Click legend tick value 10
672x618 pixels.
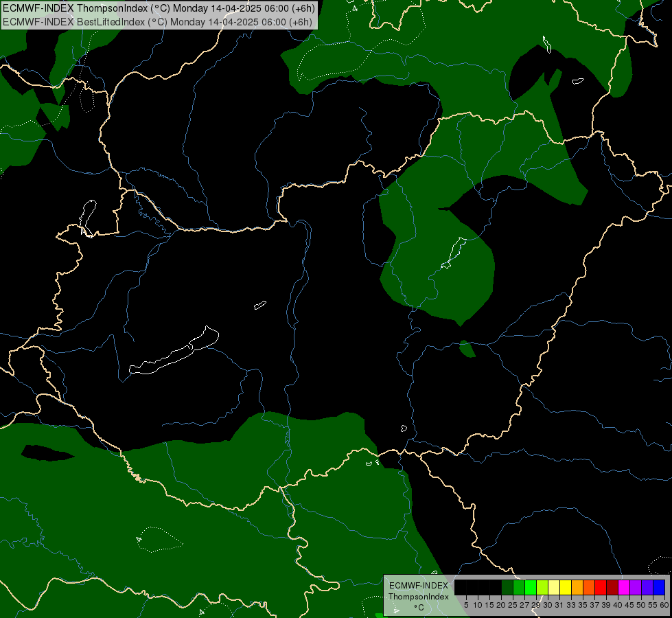(x=478, y=605)
